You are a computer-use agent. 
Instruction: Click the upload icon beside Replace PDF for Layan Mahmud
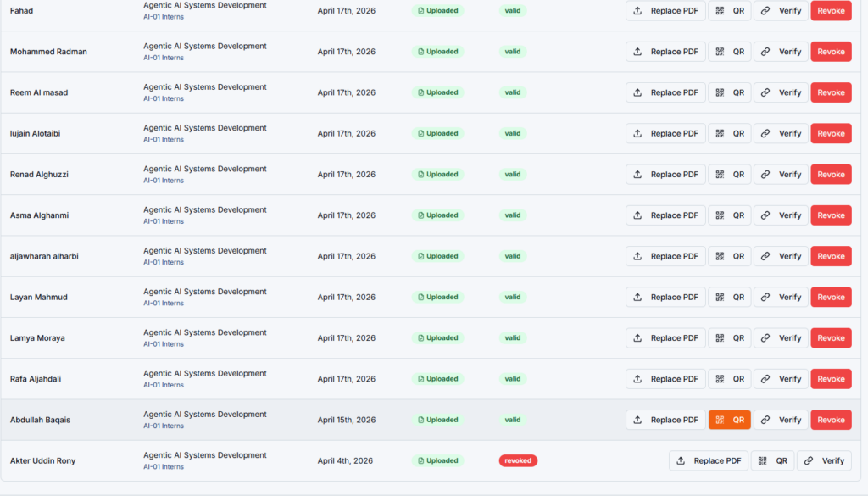pyautogui.click(x=637, y=297)
